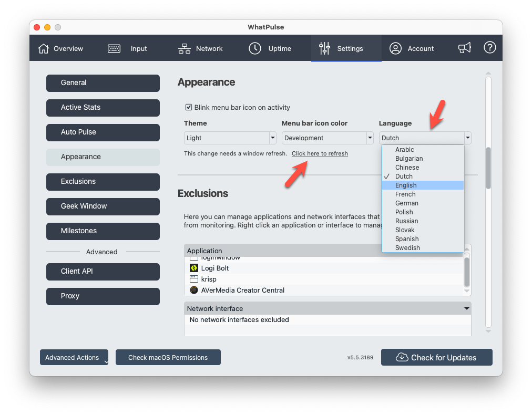Image resolution: width=532 pixels, height=415 pixels.
Task: Select German from language list
Action: pos(423,203)
